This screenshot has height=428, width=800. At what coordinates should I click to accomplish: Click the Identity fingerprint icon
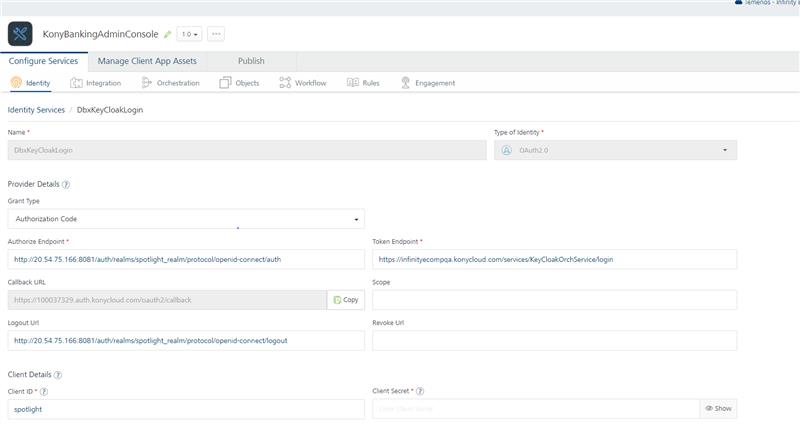(16, 82)
